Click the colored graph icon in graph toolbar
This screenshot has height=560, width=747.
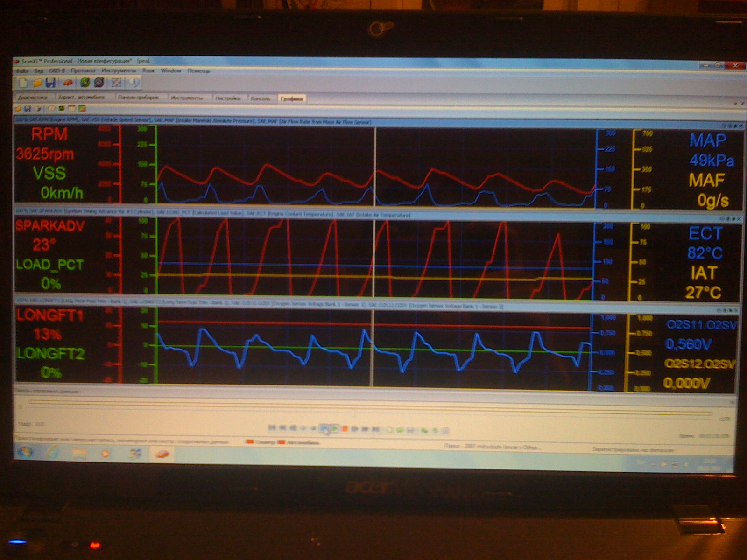82,109
